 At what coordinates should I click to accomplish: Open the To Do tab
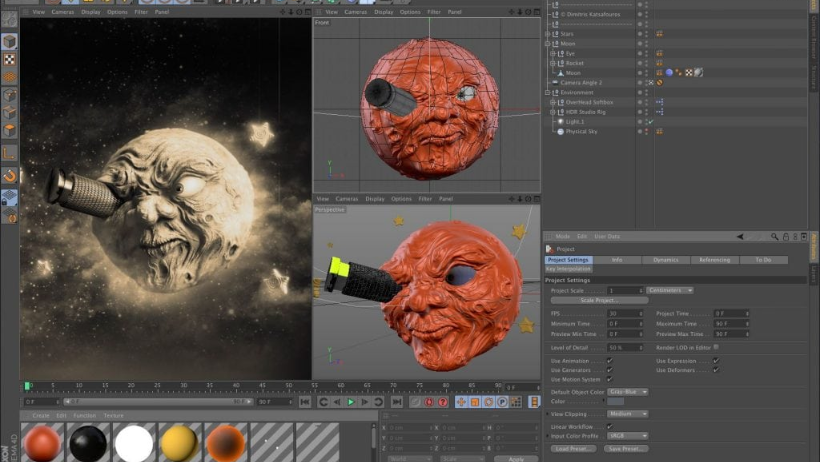pos(763,260)
